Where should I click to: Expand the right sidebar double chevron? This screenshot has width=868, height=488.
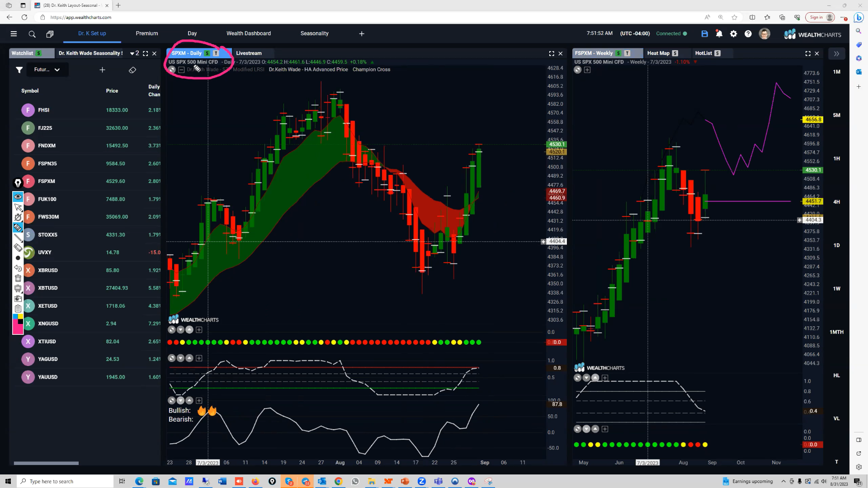click(x=836, y=53)
